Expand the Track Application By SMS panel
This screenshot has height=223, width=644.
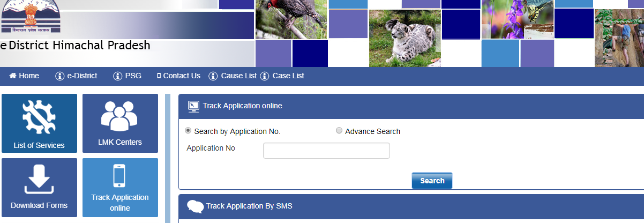click(249, 206)
